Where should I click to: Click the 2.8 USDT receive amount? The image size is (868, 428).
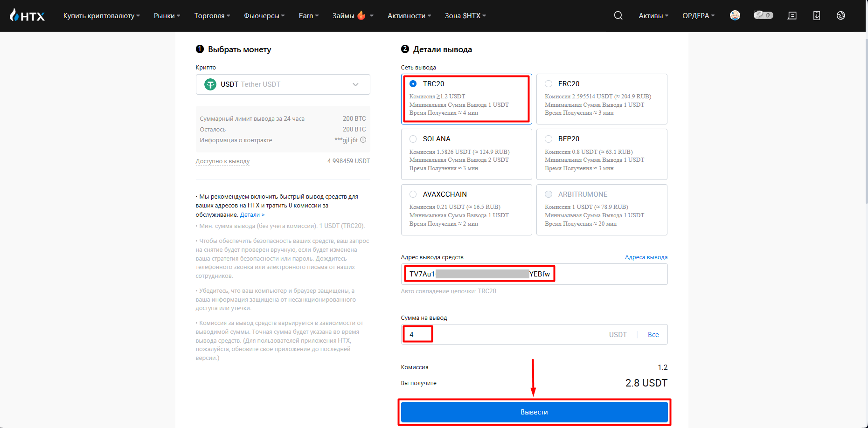[x=646, y=383]
